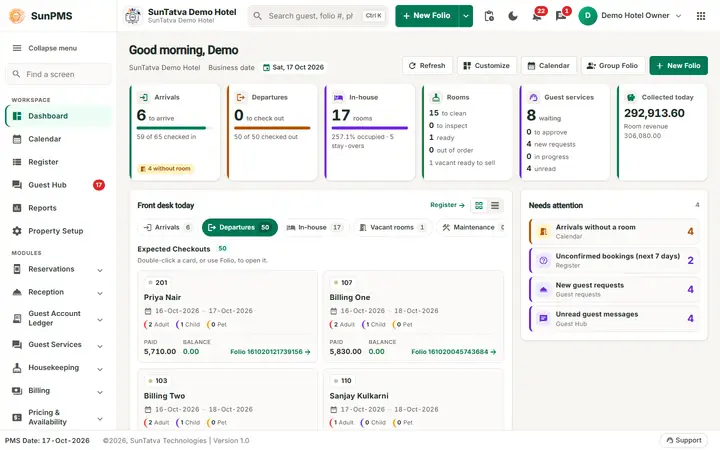The height and width of the screenshot is (450, 720).
Task: Select the Departures tab
Action: (x=240, y=227)
